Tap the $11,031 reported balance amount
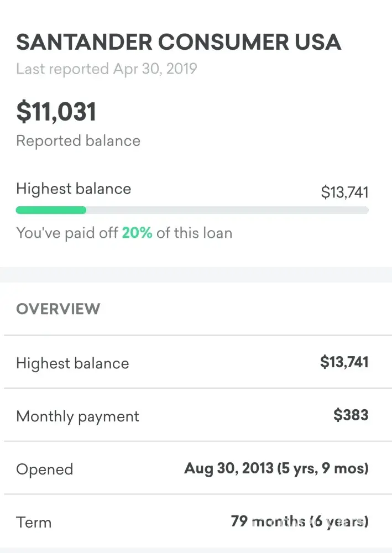 pos(56,112)
